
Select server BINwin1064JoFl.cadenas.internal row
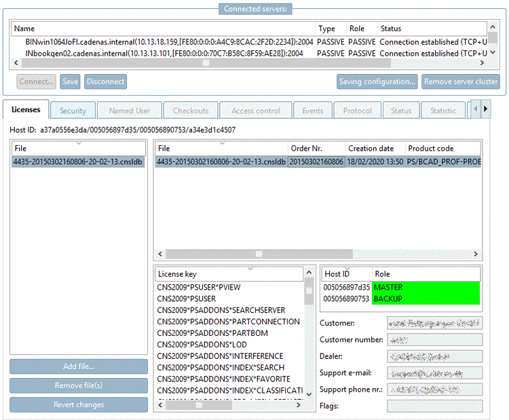click(249, 42)
